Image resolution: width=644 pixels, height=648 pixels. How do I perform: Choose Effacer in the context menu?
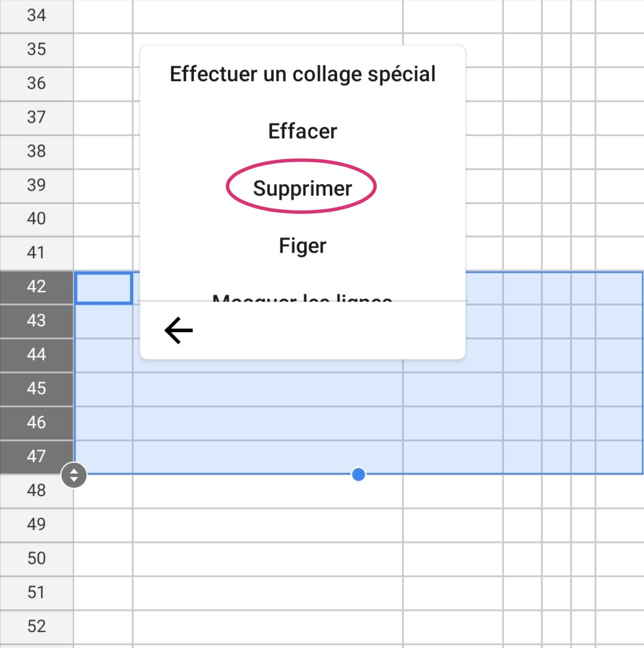click(x=302, y=131)
